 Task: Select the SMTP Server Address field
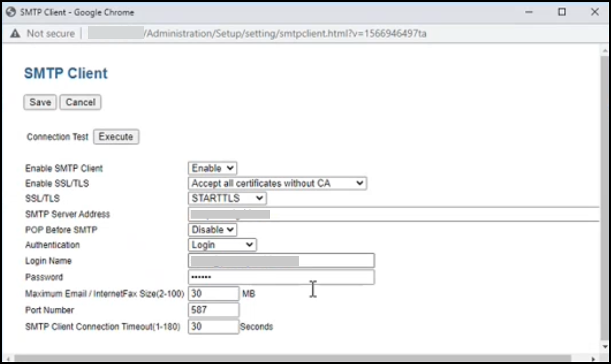pos(305,214)
